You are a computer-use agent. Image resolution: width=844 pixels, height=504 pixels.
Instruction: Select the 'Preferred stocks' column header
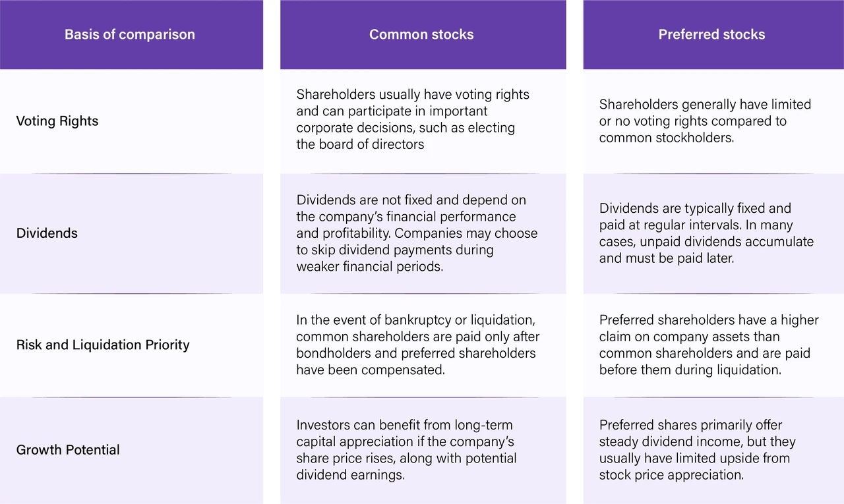[x=712, y=34]
